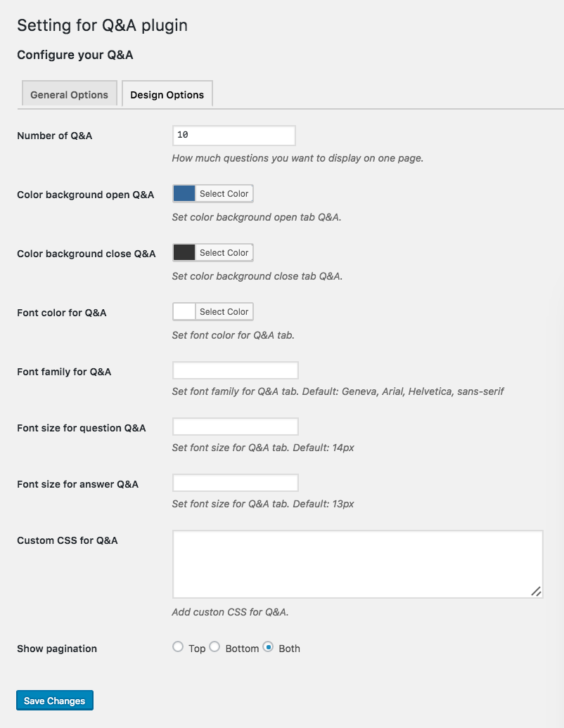The image size is (564, 728).
Task: Click inside the Custom CSS textarea
Action: click(358, 564)
